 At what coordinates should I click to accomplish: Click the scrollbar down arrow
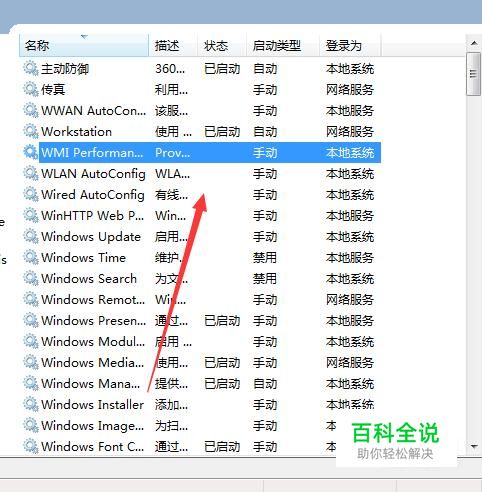pos(474,446)
